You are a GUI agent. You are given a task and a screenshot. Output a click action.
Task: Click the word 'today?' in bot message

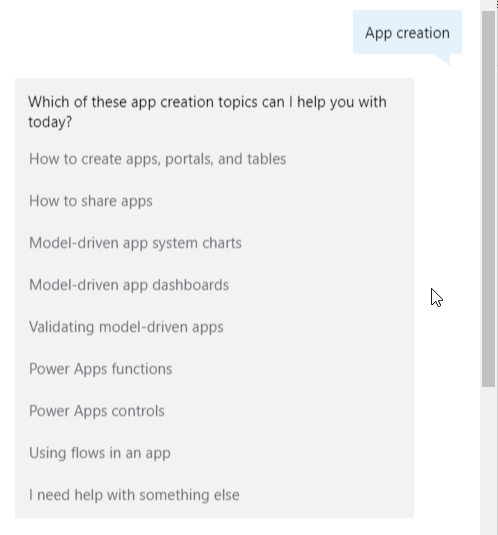coord(50,122)
